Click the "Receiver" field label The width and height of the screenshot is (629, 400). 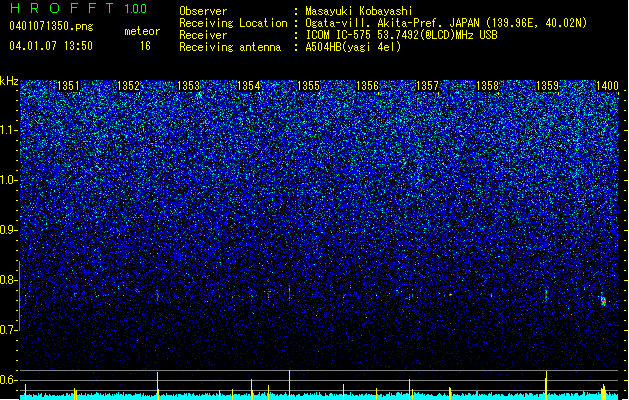tap(203, 35)
